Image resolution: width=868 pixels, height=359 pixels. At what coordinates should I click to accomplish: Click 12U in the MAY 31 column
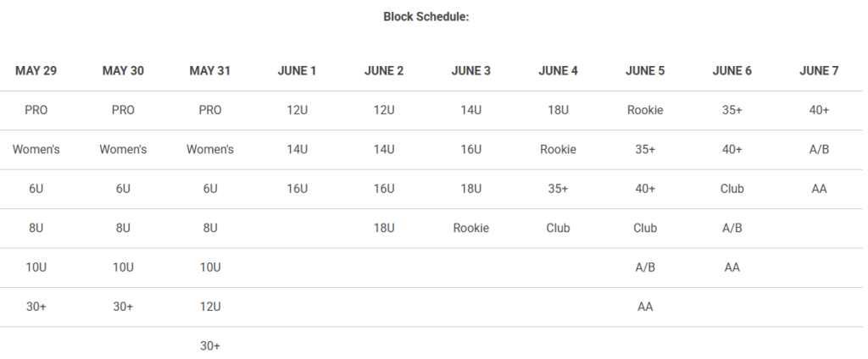tap(210, 307)
